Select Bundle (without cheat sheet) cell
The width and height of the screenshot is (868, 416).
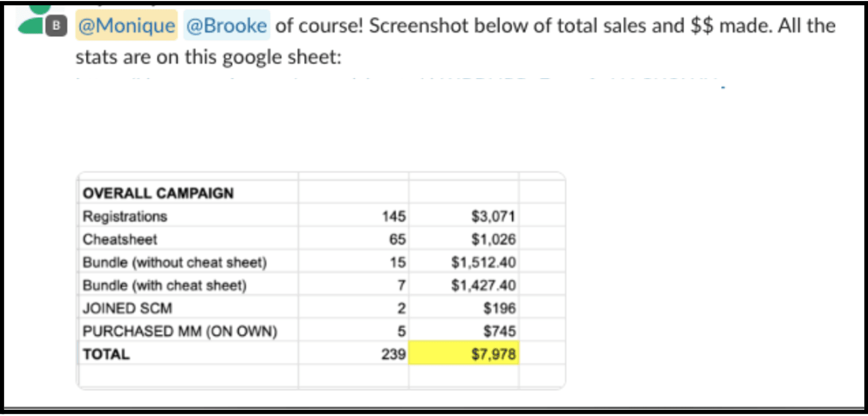pos(175,263)
